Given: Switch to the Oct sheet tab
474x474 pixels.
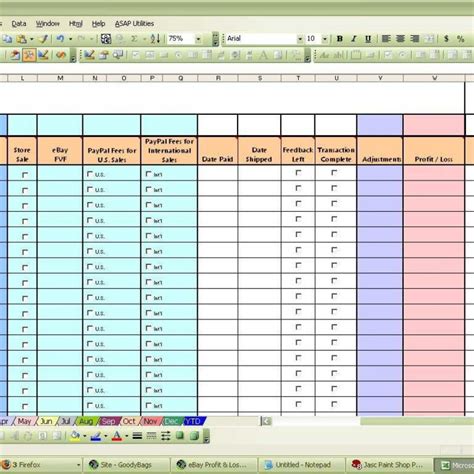Looking at the screenshot, I should point(129,421).
